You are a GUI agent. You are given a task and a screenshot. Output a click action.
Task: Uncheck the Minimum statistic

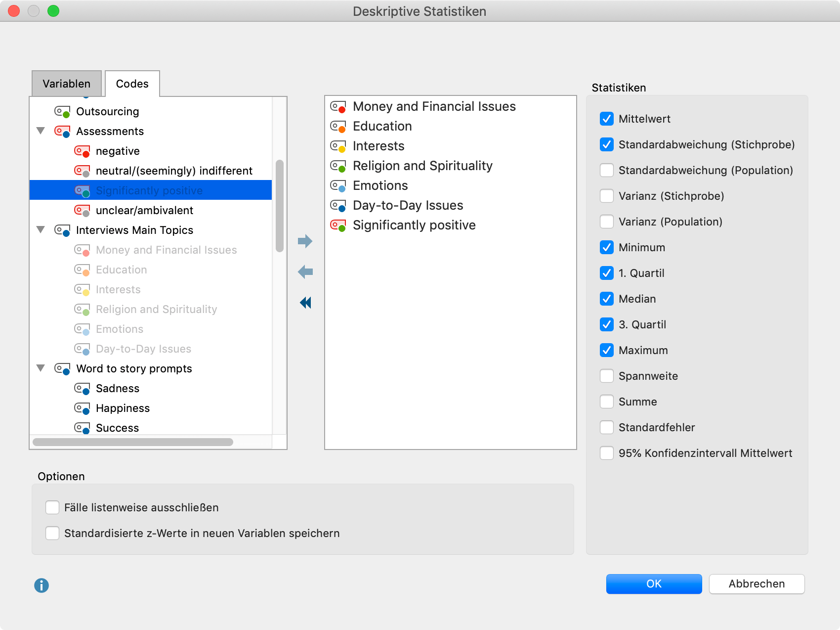pos(607,247)
